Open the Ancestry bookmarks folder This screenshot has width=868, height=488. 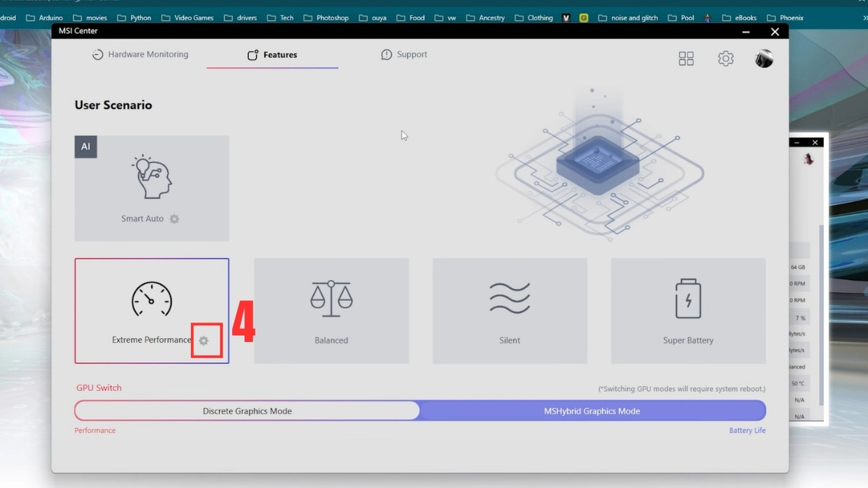(485, 17)
